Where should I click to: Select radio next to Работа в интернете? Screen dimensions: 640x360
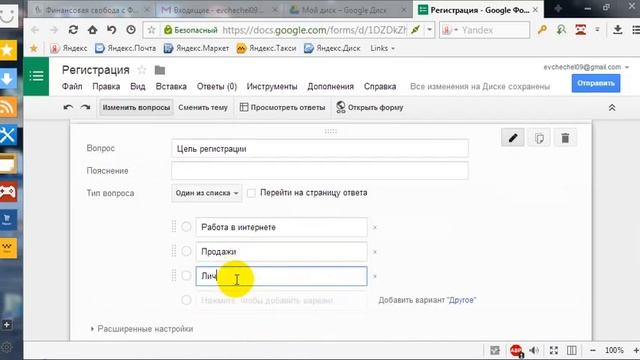pos(186,227)
